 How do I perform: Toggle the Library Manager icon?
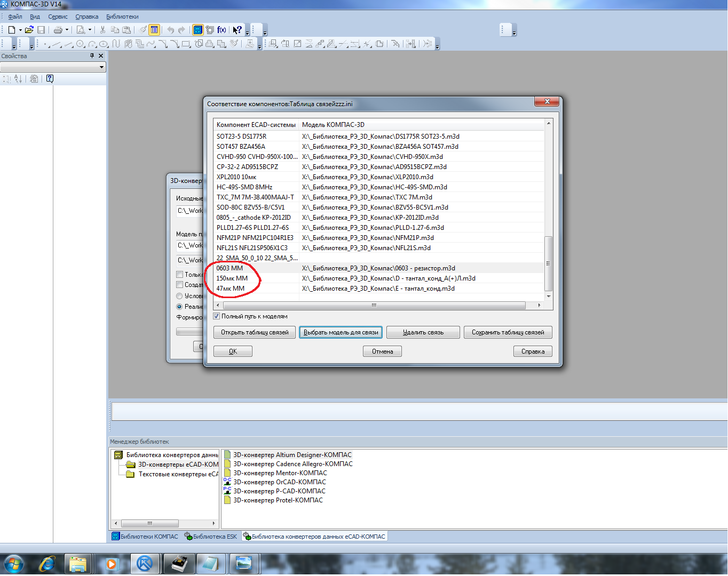click(197, 30)
